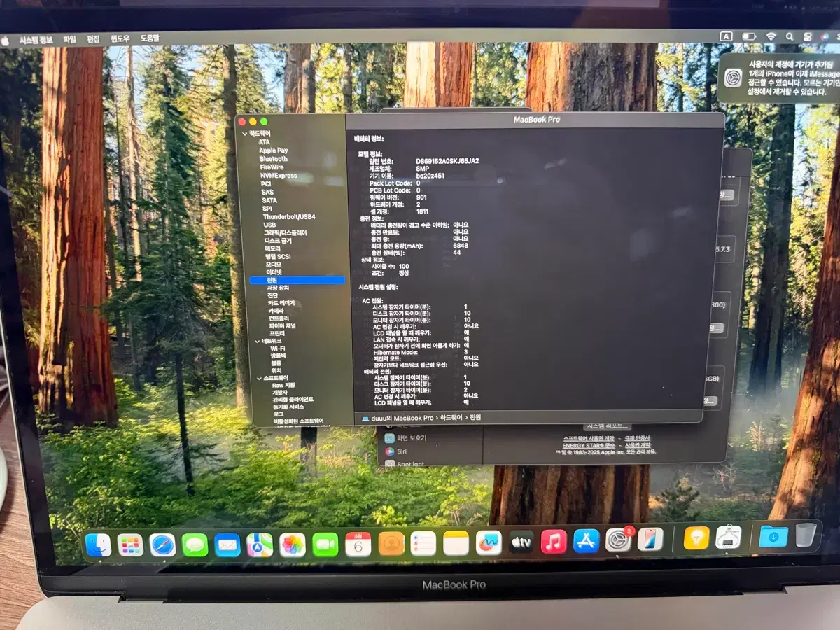840x630 pixels.
Task: Collapse the 소프트웨어 section
Action: (x=258, y=378)
